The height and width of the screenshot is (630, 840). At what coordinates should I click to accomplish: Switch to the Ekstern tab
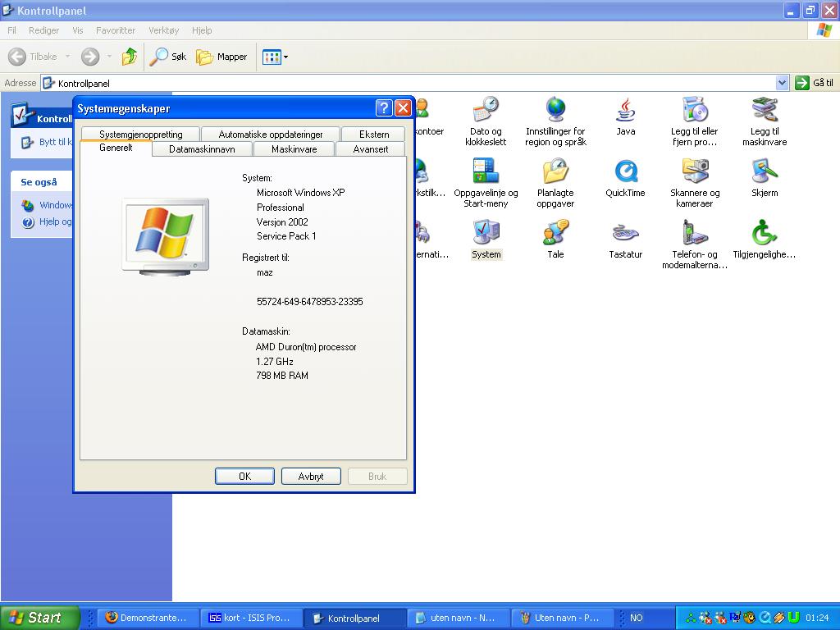pos(374,134)
